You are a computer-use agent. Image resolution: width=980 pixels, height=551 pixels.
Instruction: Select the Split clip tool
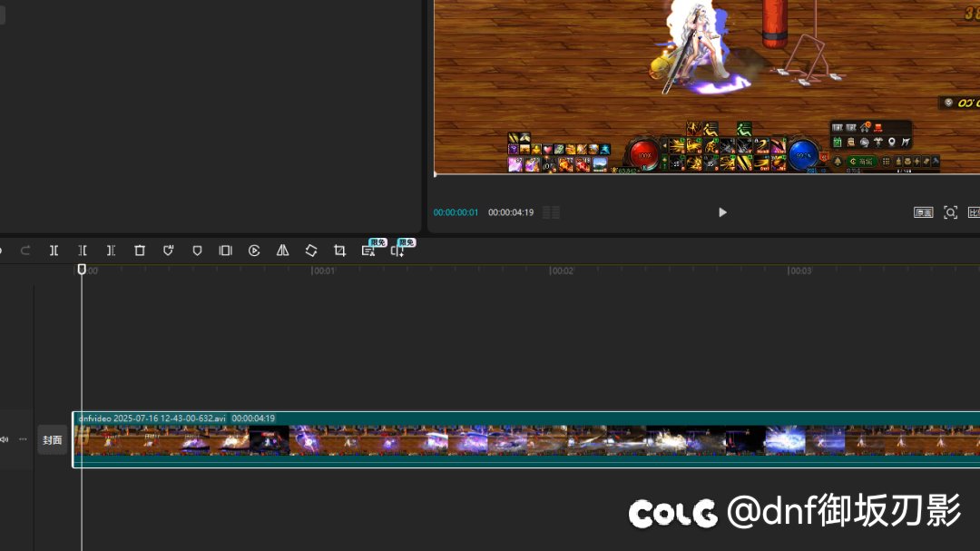tap(54, 251)
